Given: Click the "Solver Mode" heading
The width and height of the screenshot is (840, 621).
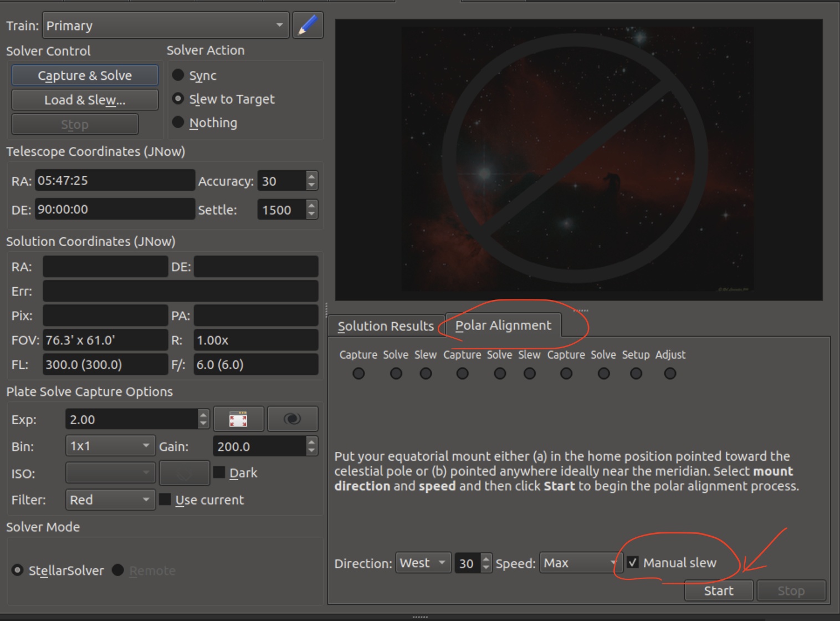Looking at the screenshot, I should tap(43, 527).
